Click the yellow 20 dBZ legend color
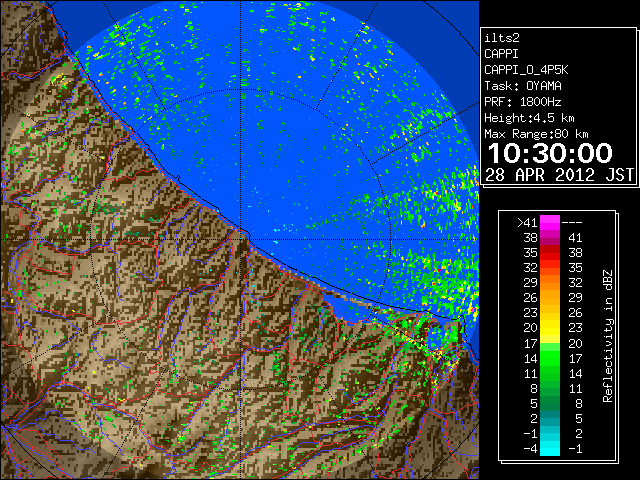Viewport: 640px width, 480px height. (x=549, y=328)
